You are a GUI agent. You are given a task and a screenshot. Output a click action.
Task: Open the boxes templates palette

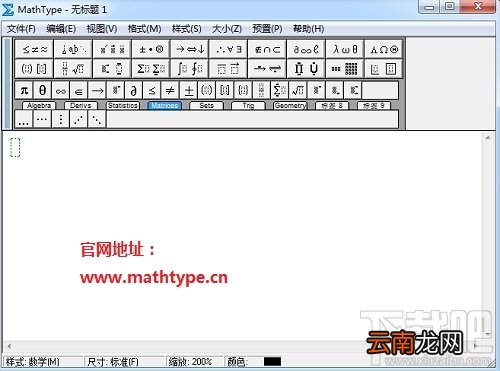[384, 69]
